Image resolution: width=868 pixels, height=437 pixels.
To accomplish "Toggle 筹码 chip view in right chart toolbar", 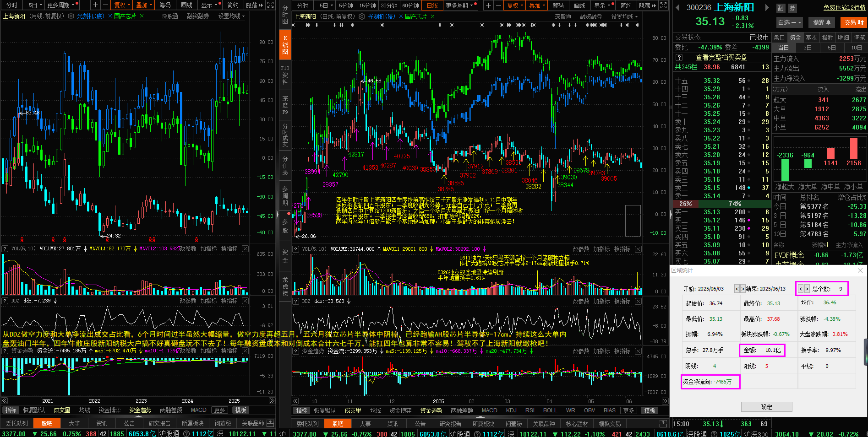I will [x=558, y=5].
